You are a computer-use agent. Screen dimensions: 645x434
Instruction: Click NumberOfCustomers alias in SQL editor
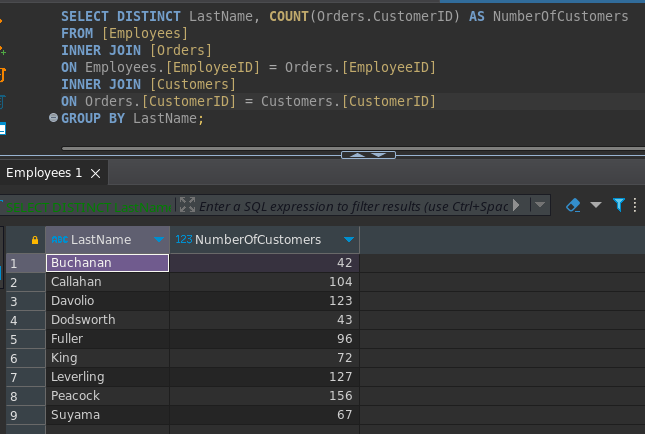561,16
